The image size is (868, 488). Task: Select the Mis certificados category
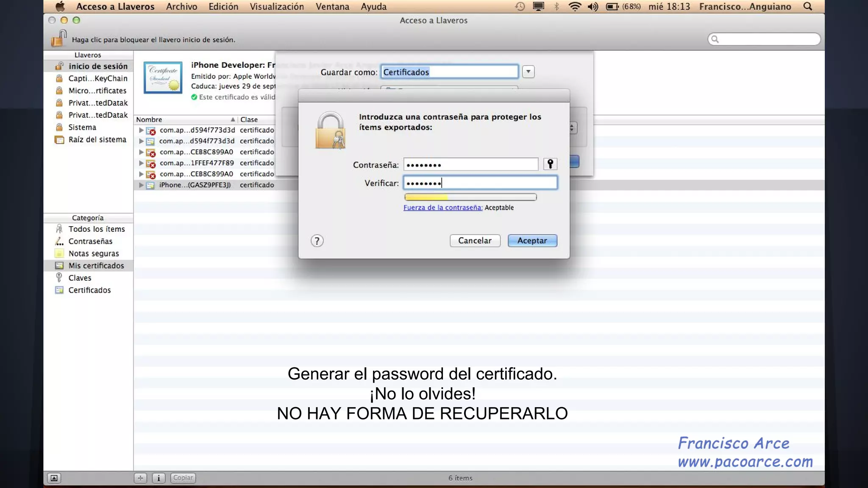pos(88,266)
